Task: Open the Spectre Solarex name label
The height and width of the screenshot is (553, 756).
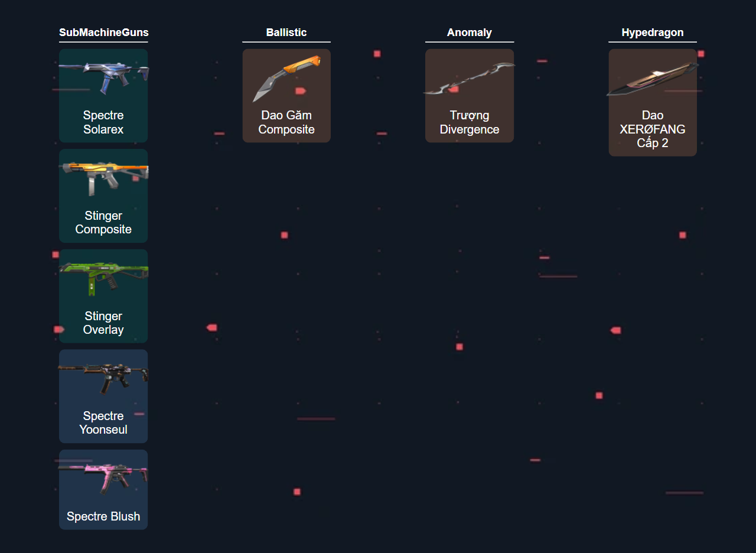Action: pos(103,122)
